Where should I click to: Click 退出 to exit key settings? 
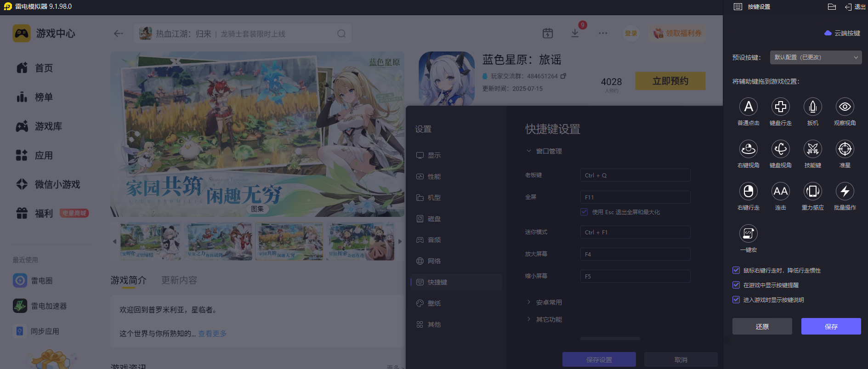(x=855, y=7)
